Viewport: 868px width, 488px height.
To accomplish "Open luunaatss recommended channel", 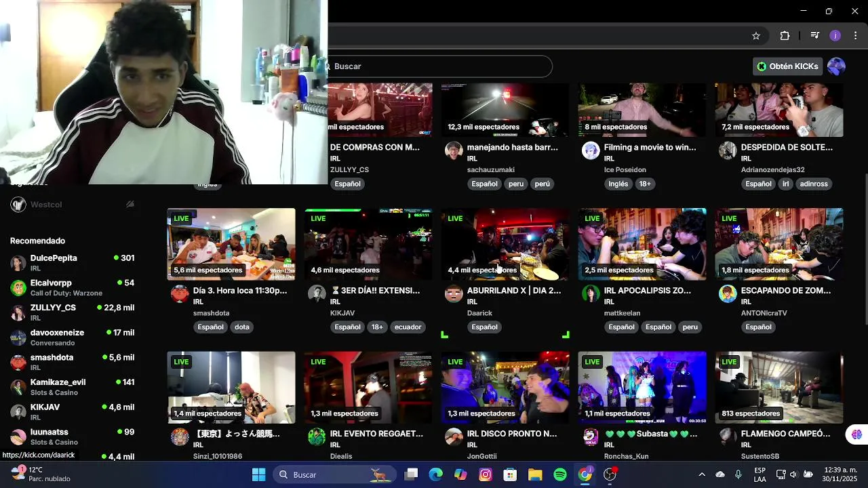I will (73, 436).
